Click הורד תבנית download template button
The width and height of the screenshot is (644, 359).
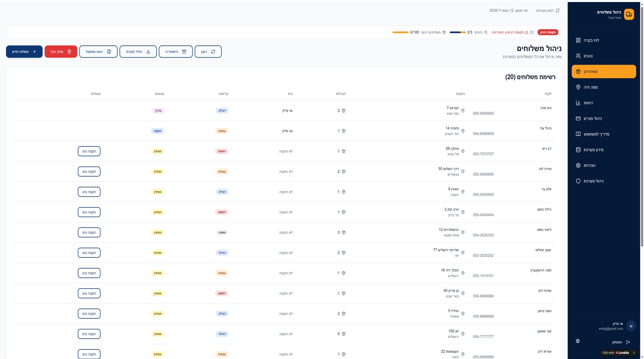pos(138,52)
